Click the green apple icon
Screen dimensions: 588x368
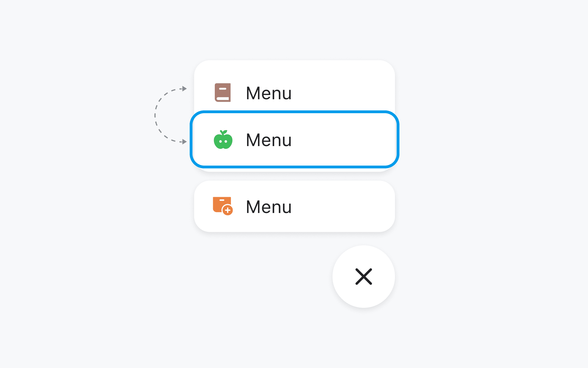click(223, 139)
